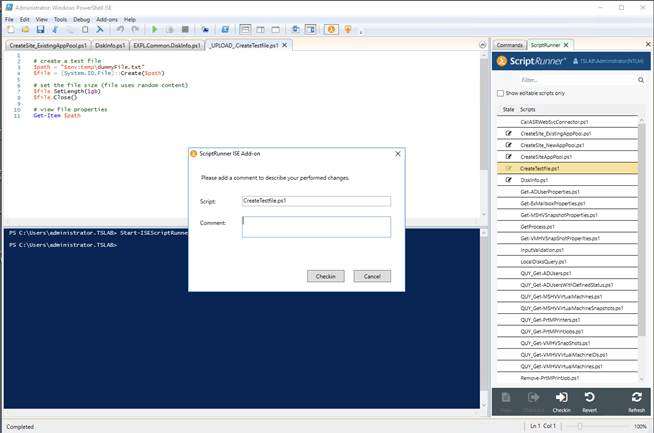Undo the last edit via the toolbar arrow

120,30
